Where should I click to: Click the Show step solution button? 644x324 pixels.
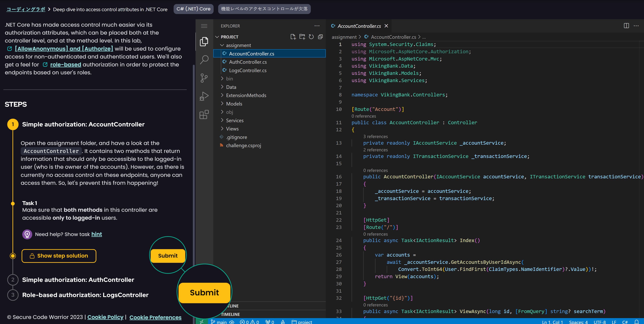[59, 256]
